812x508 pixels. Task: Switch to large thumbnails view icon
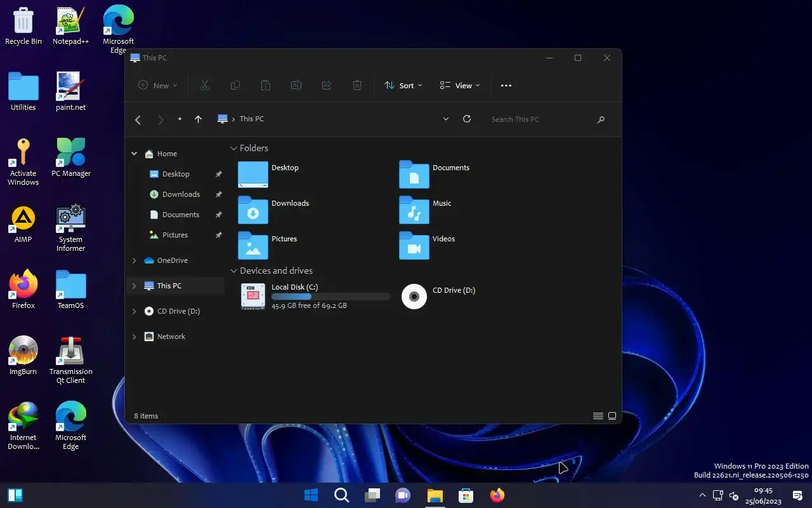tap(612, 416)
